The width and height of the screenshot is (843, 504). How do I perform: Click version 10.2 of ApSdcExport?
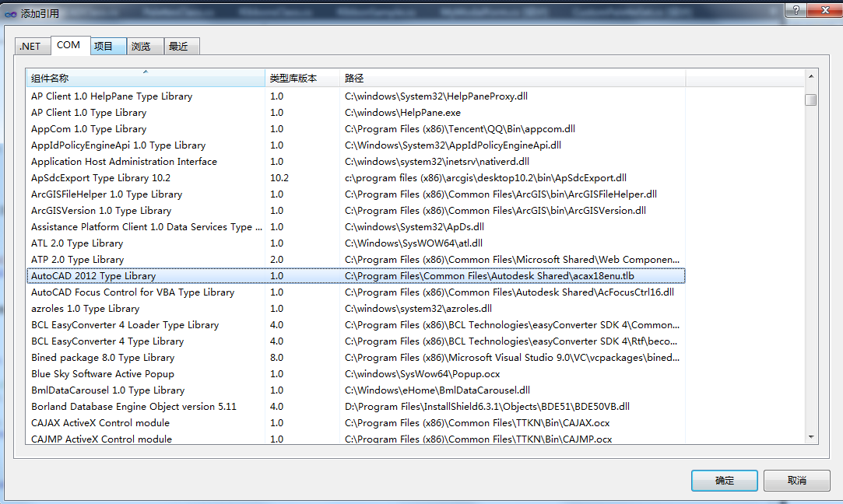click(279, 178)
